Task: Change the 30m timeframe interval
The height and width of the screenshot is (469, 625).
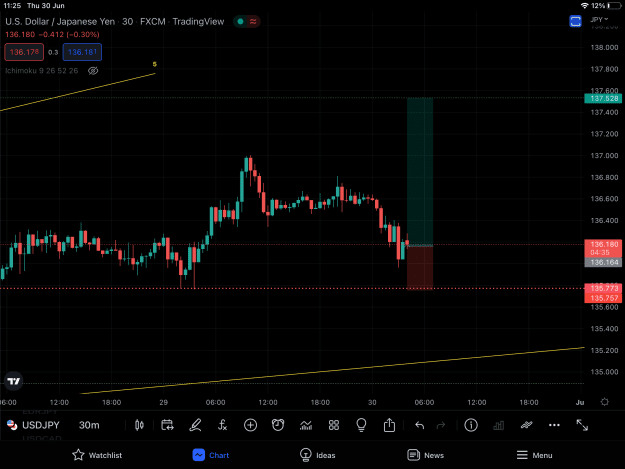Action: 89,425
